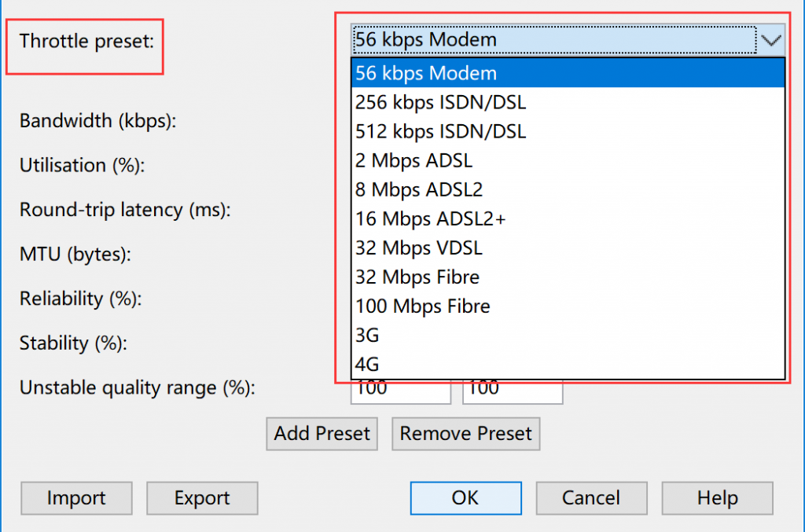Choose 32 Mbps Fibre preset

[568, 277]
